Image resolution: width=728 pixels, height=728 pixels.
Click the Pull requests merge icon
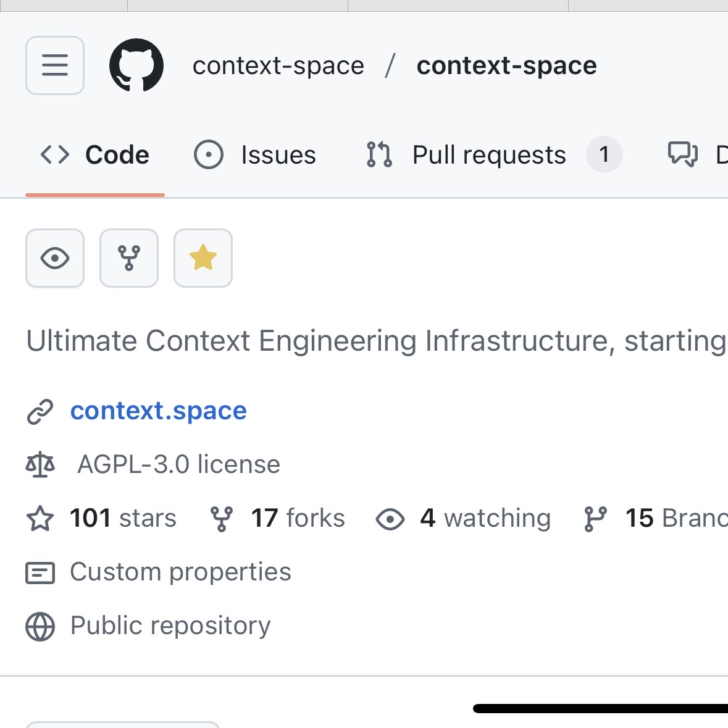click(379, 154)
